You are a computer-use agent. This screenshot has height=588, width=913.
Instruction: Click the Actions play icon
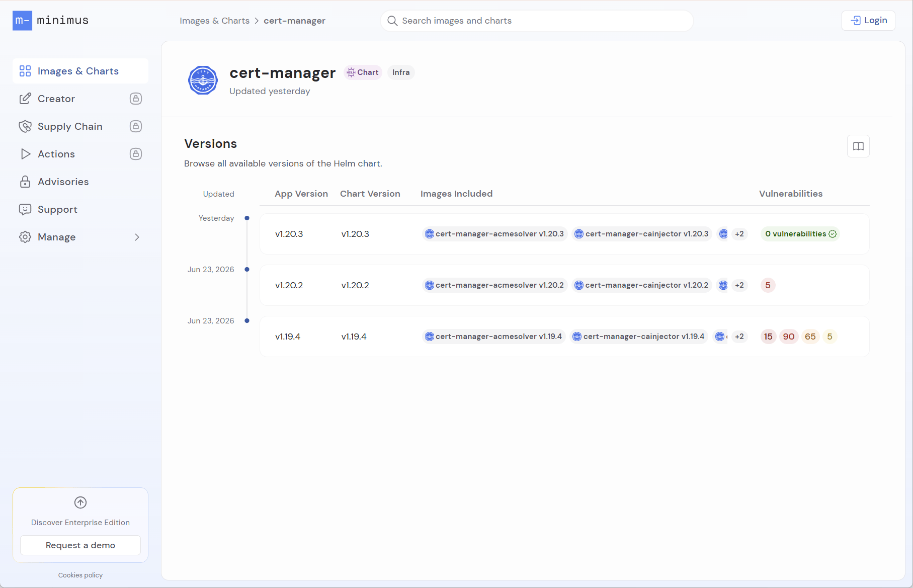pyautogui.click(x=25, y=154)
